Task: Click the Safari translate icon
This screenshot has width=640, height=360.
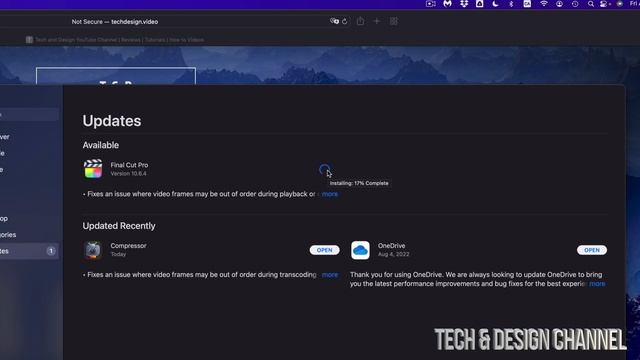Action: pyautogui.click(x=334, y=21)
